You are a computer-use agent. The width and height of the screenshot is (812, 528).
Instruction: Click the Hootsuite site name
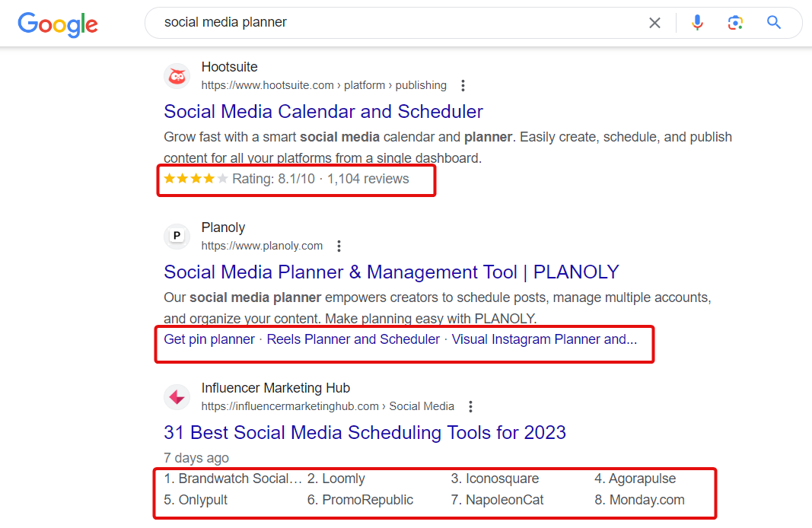(229, 67)
